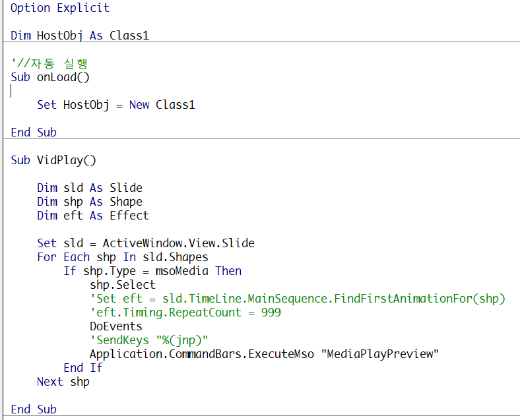
Task: Click the 'Option Explicit' line
Action: click(60, 8)
